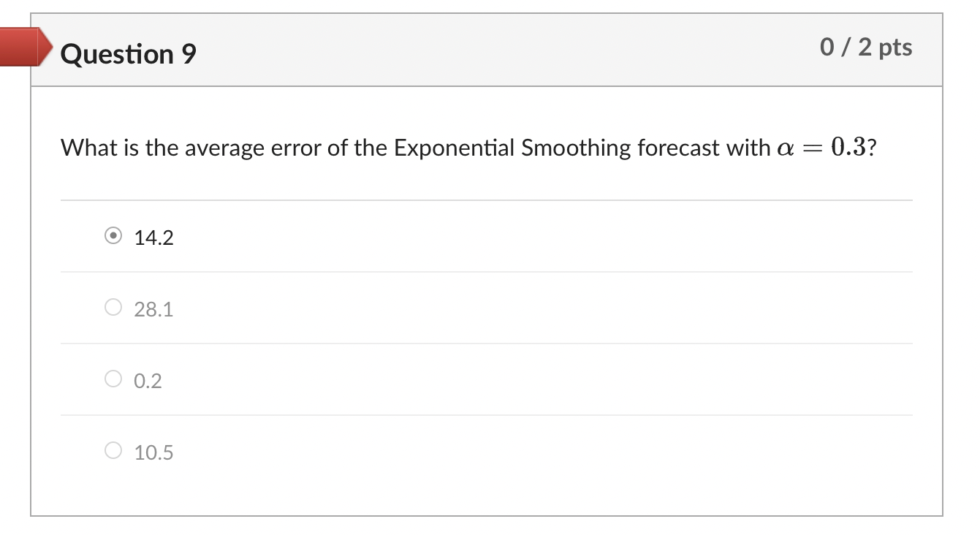Screen dimensions: 980x535
Task: Click the answer label text 0.2
Action: tap(148, 380)
